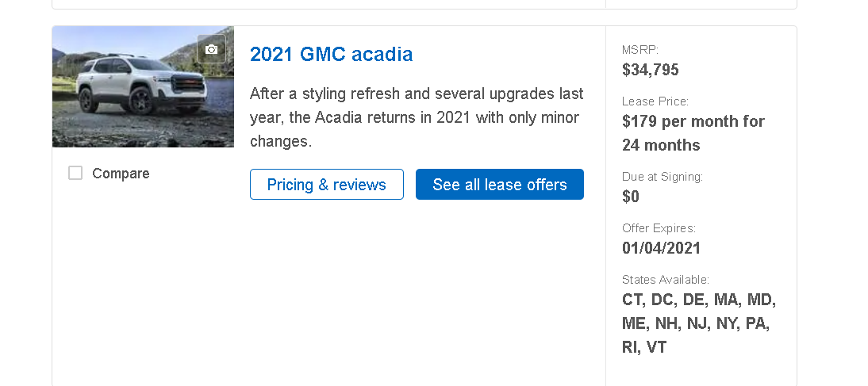Click the Compare label text
868x386 pixels.
click(x=121, y=174)
